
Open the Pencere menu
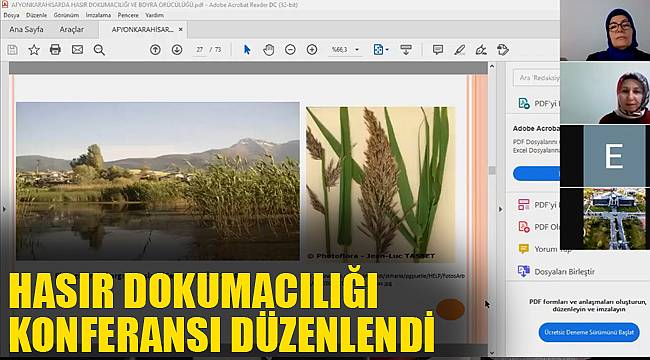pyautogui.click(x=128, y=15)
